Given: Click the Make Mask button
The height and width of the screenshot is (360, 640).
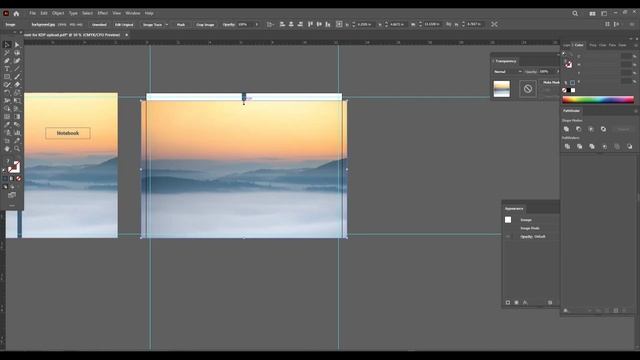Looking at the screenshot, I should [551, 82].
